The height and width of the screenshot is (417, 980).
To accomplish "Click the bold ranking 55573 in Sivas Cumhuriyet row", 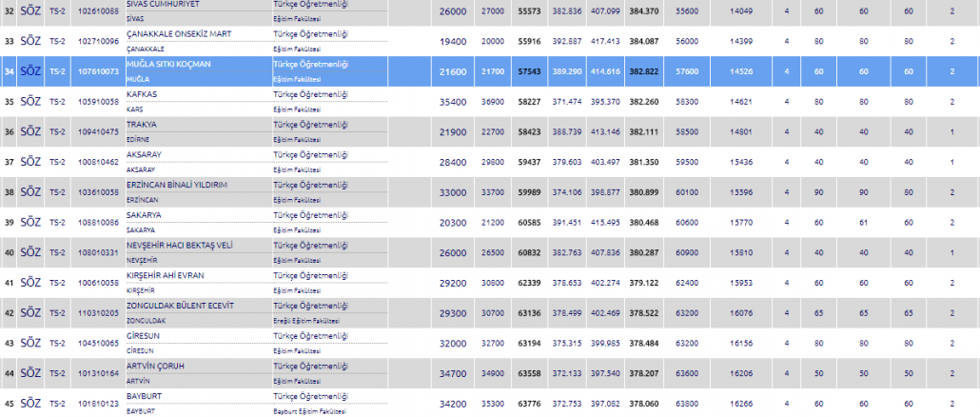I will (x=529, y=11).
